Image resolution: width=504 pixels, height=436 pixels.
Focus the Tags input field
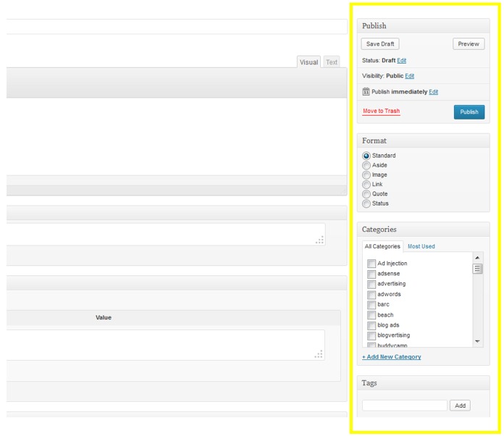tap(405, 406)
